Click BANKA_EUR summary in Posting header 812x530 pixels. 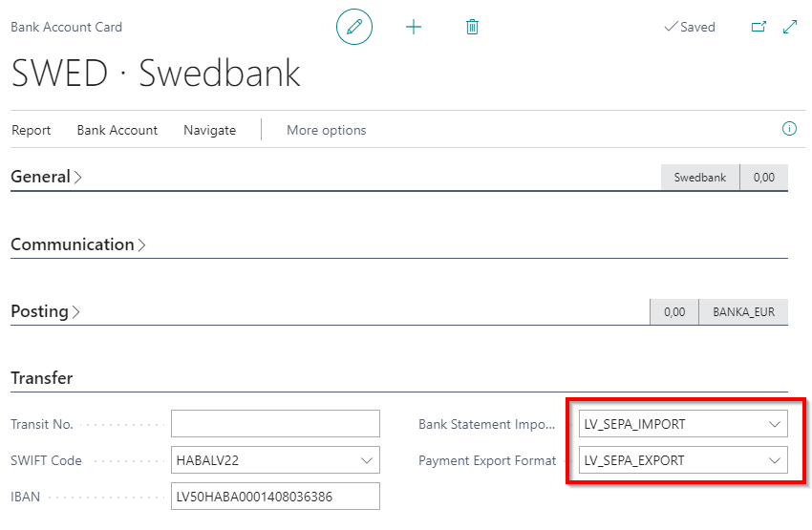point(743,312)
